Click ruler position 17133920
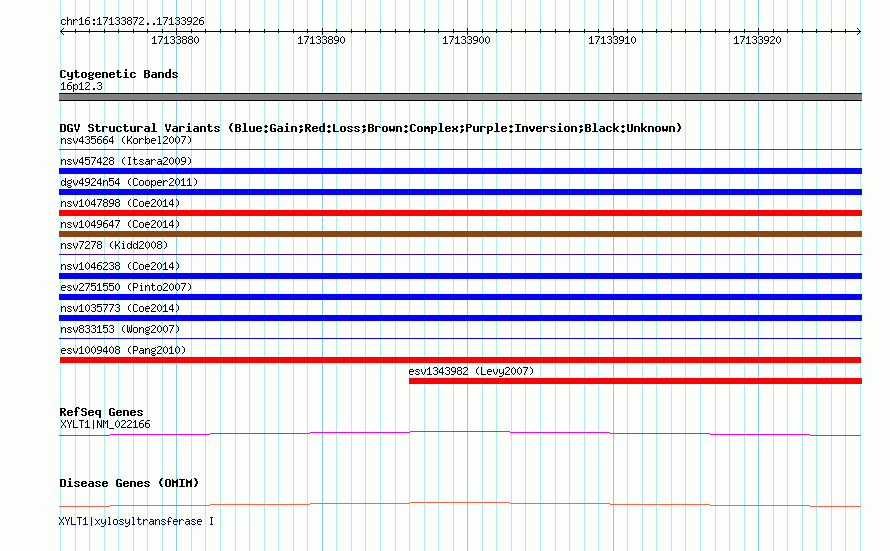890x551 pixels. coord(757,40)
